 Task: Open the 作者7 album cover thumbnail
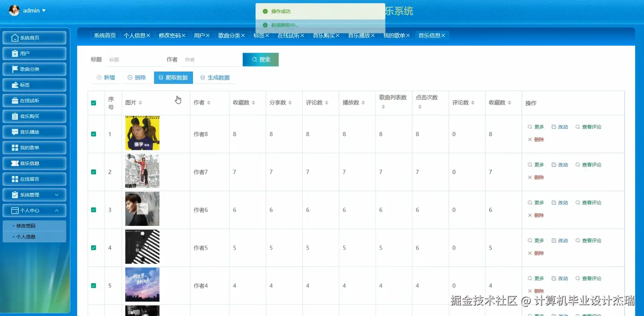(x=142, y=171)
